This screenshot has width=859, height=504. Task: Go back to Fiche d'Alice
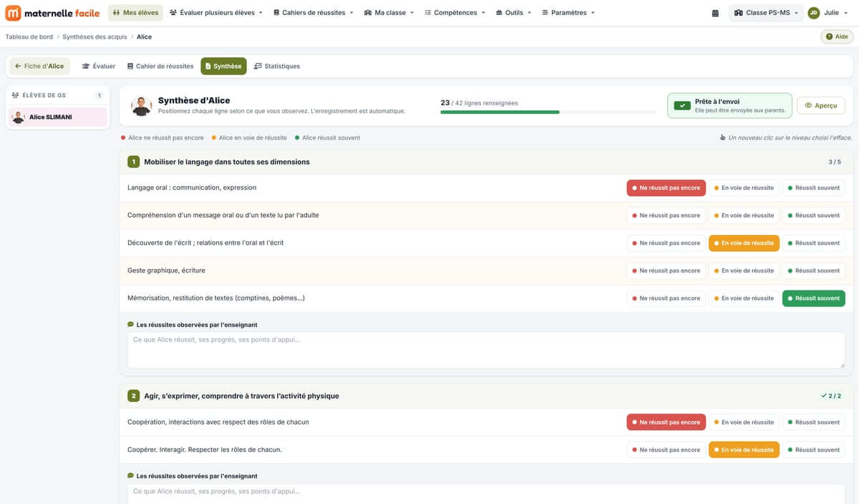tap(39, 66)
